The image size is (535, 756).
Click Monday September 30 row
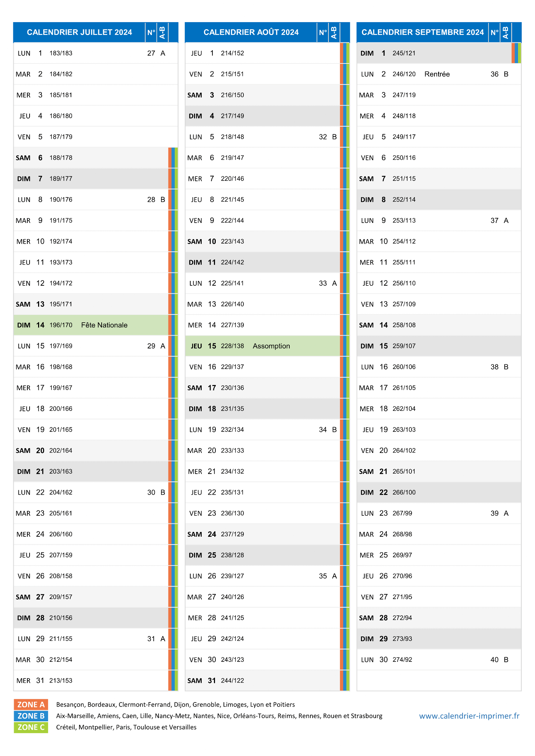(439, 660)
